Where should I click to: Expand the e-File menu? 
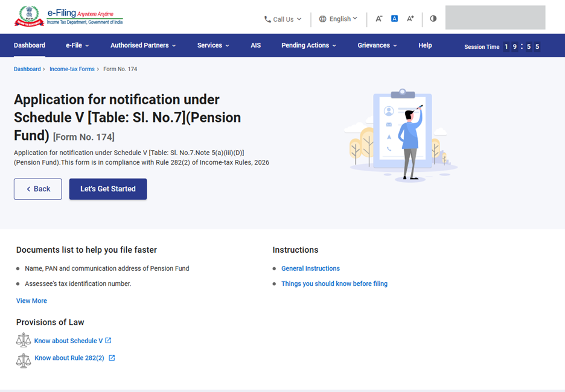[77, 45]
